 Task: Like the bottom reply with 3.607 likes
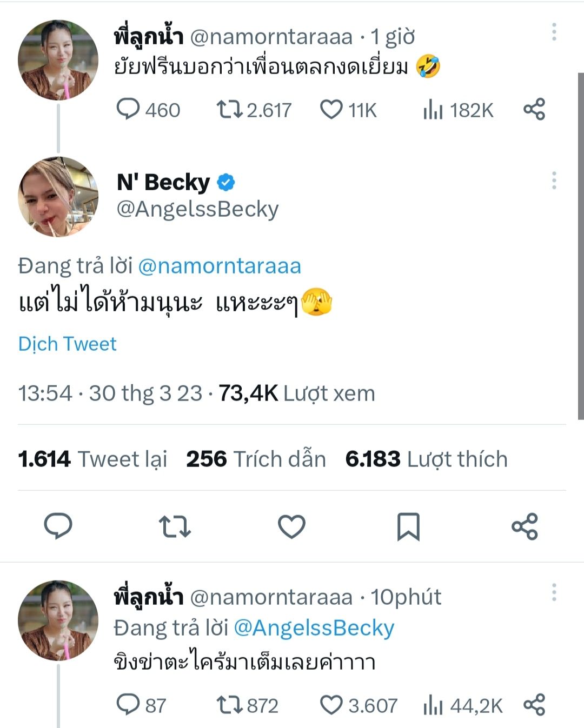click(x=331, y=705)
